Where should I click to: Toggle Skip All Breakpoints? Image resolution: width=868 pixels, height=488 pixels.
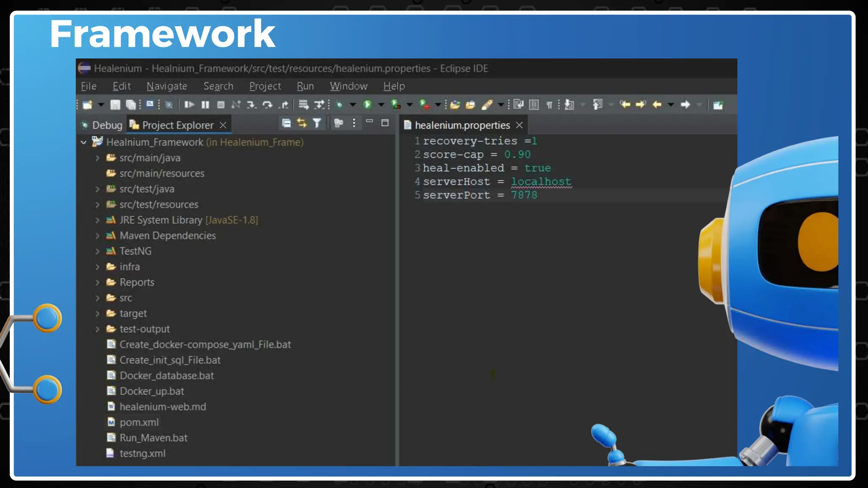click(169, 105)
